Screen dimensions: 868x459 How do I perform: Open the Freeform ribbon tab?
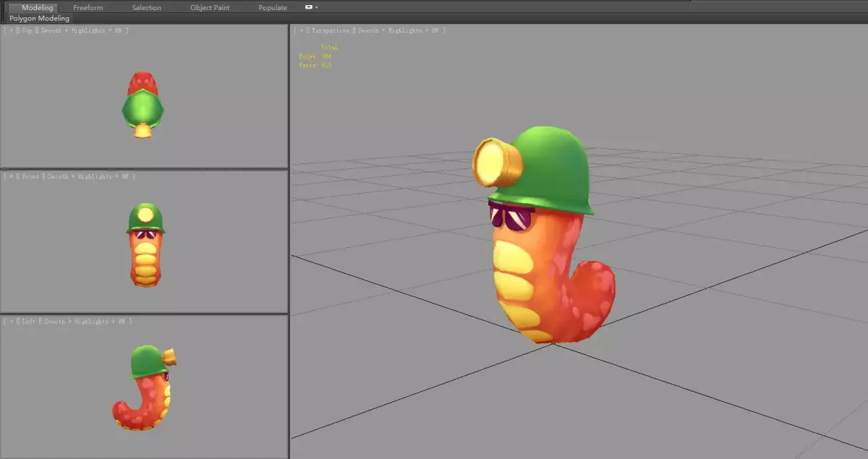click(88, 8)
